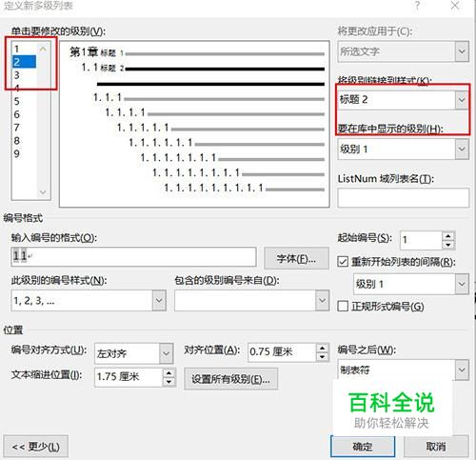The image size is (476, 460).
Task: Increase 对齐位置 with the up arrow
Action: point(323,349)
